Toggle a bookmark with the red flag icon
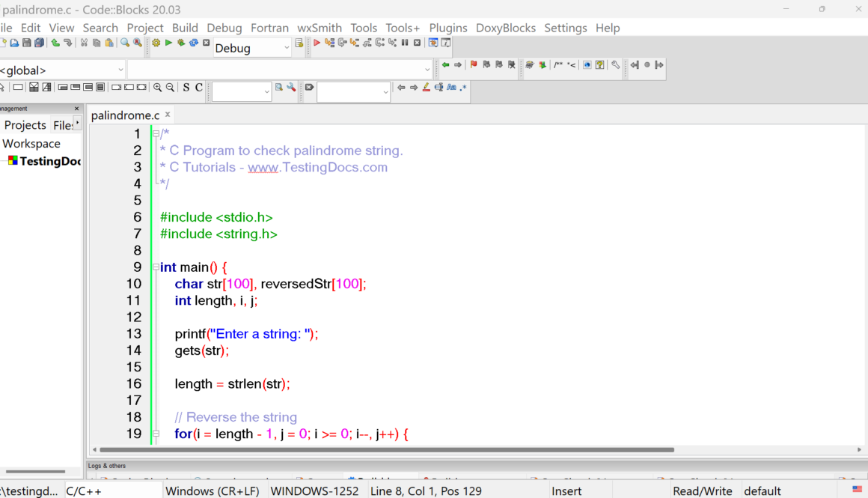The width and height of the screenshot is (868, 498). point(473,65)
